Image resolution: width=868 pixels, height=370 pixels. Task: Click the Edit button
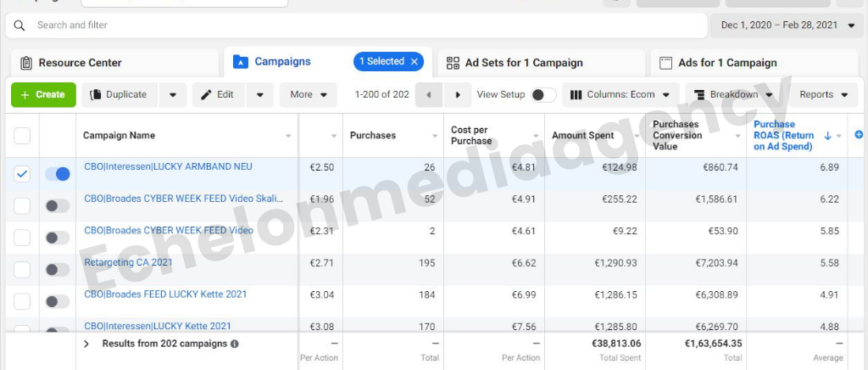pyautogui.click(x=218, y=95)
